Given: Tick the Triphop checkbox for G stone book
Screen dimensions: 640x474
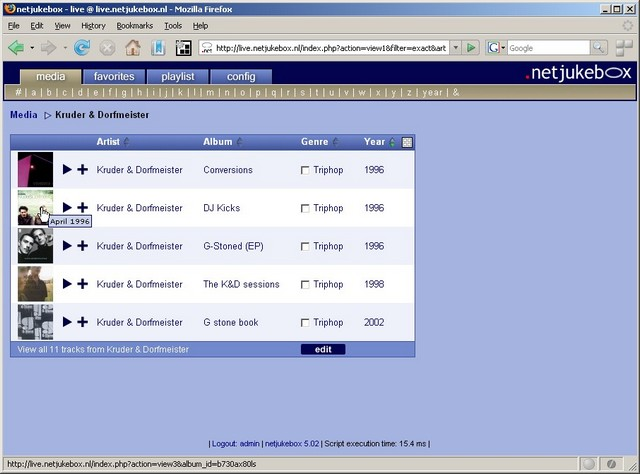Looking at the screenshot, I should (305, 323).
